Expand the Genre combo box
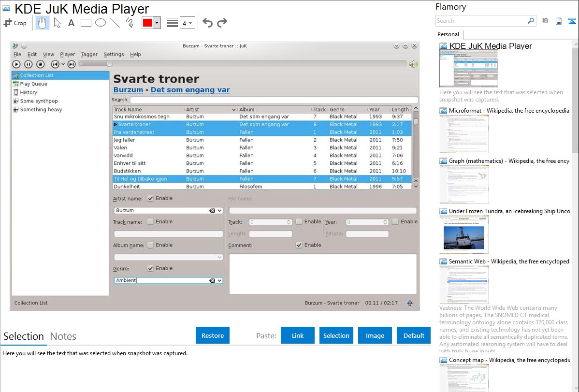Viewport: 579px width, 392px height. coord(220,281)
